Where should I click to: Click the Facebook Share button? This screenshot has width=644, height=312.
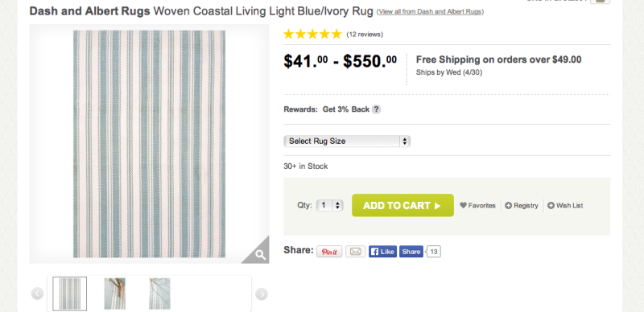pos(411,252)
